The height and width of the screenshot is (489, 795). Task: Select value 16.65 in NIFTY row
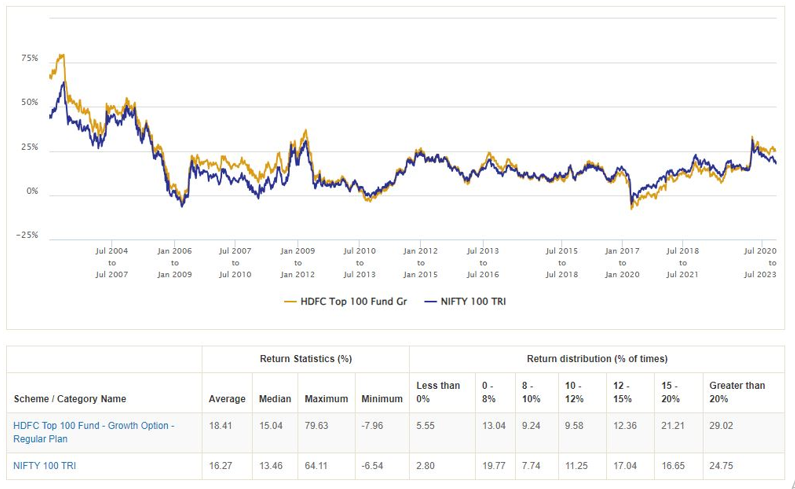coord(673,466)
